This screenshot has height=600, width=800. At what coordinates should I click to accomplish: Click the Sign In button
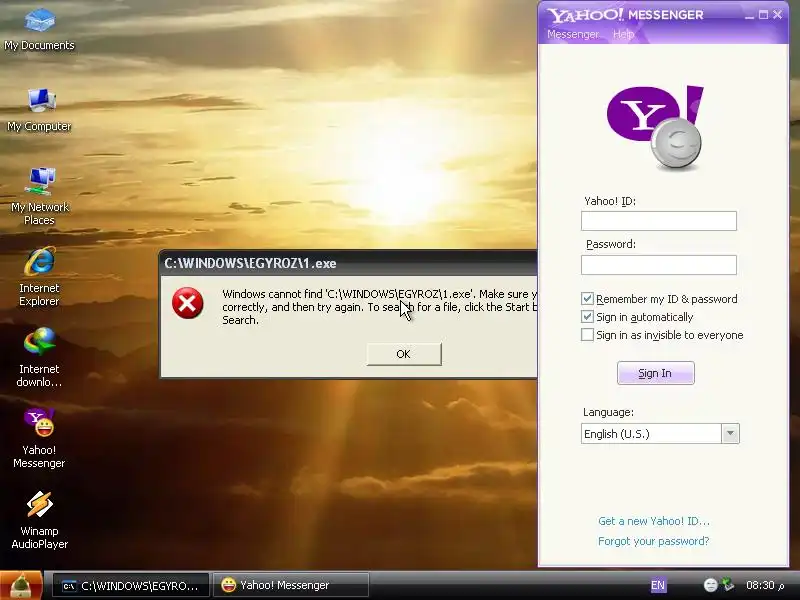655,373
